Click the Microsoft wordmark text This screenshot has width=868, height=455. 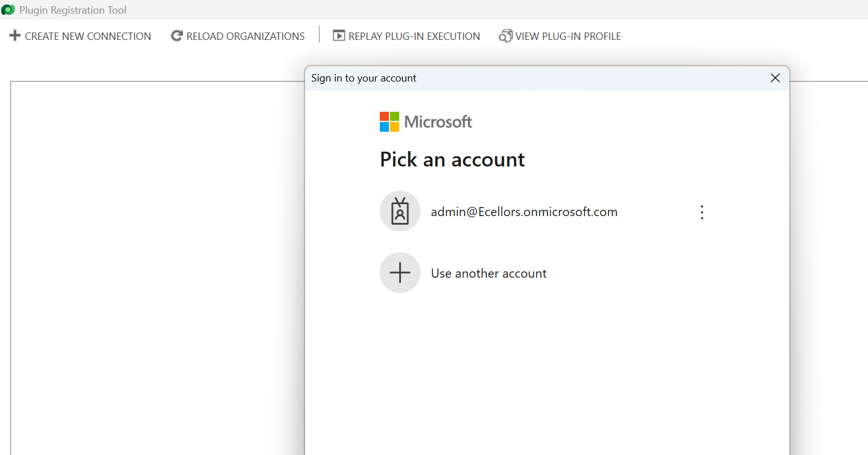(x=438, y=122)
